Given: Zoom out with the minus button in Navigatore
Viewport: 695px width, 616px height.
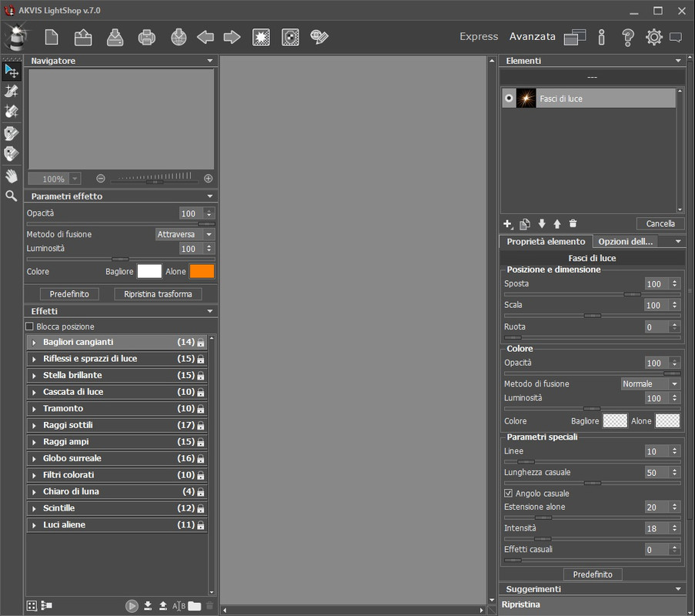Looking at the screenshot, I should tap(101, 179).
